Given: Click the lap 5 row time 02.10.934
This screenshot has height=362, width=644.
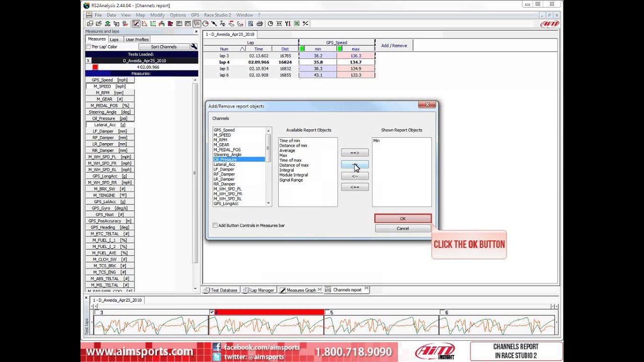Looking at the screenshot, I should coord(259,68).
